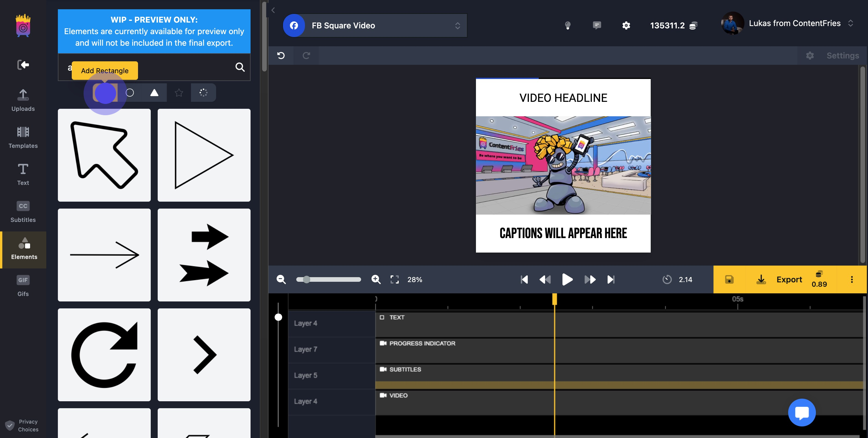868x438 pixels.
Task: Switch to the Subtitles tab
Action: (23, 212)
